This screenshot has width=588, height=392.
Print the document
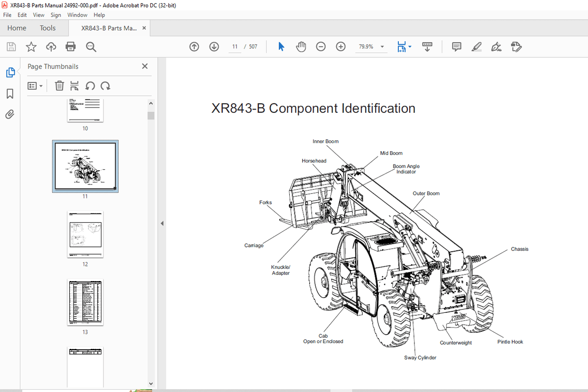(70, 46)
